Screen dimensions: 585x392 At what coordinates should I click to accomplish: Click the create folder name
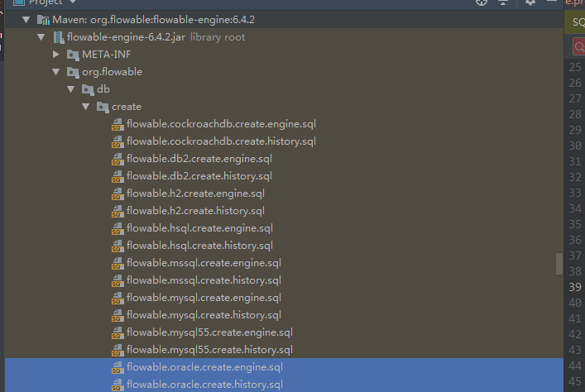point(127,107)
